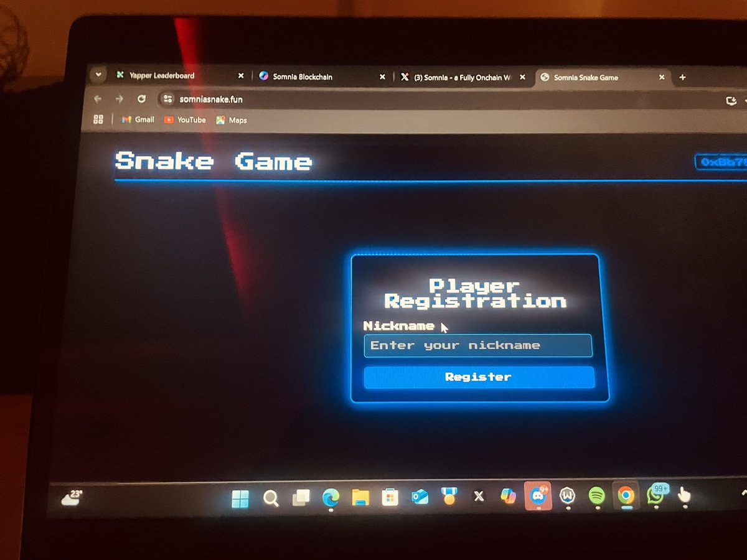Open the Chrome apps grid icon
This screenshot has height=560, width=747.
[98, 119]
